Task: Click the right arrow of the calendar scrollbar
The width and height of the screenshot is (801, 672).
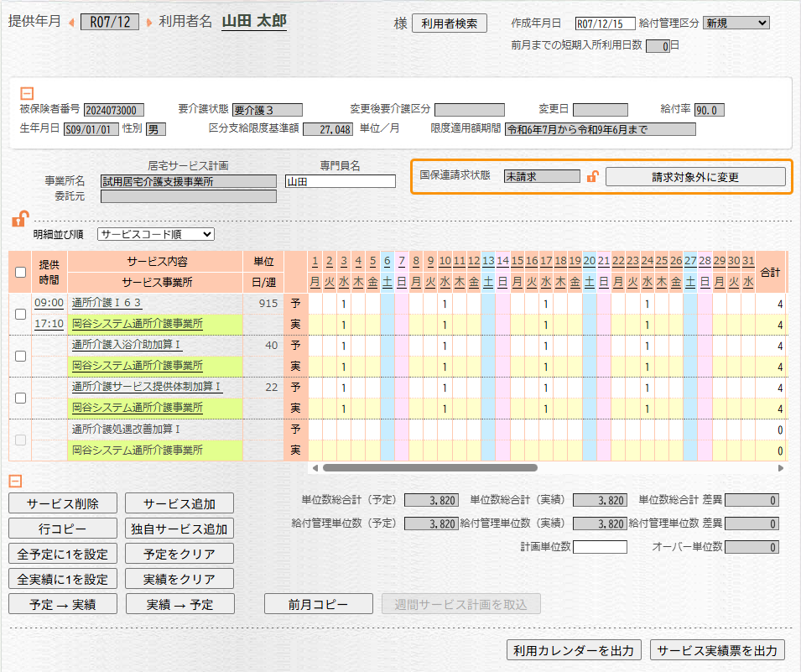Action: point(779,468)
